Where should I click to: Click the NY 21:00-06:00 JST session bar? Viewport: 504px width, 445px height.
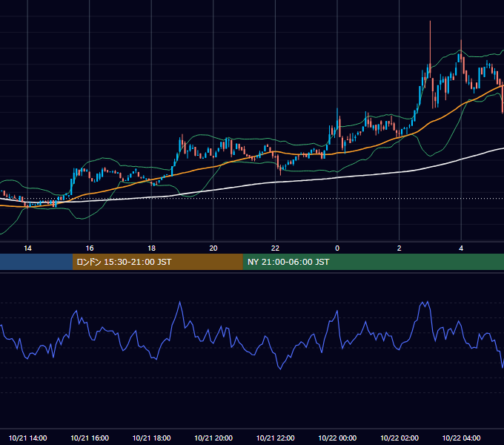coord(373,262)
